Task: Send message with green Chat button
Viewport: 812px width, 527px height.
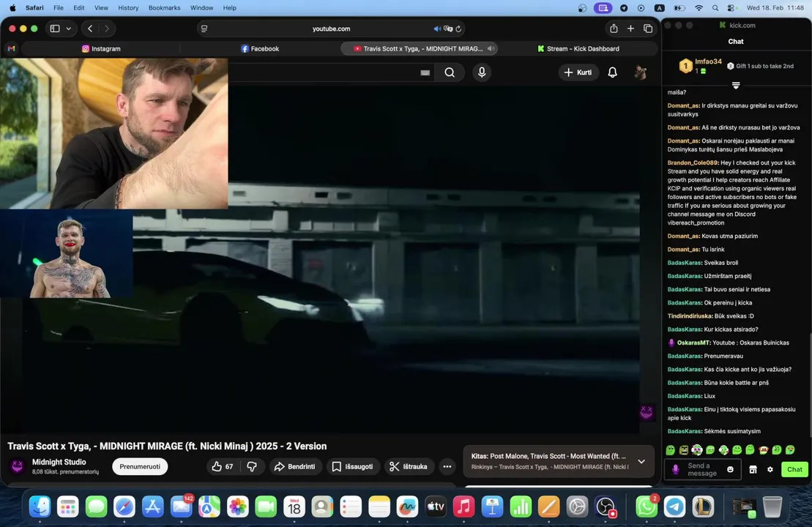Action: 794,469
